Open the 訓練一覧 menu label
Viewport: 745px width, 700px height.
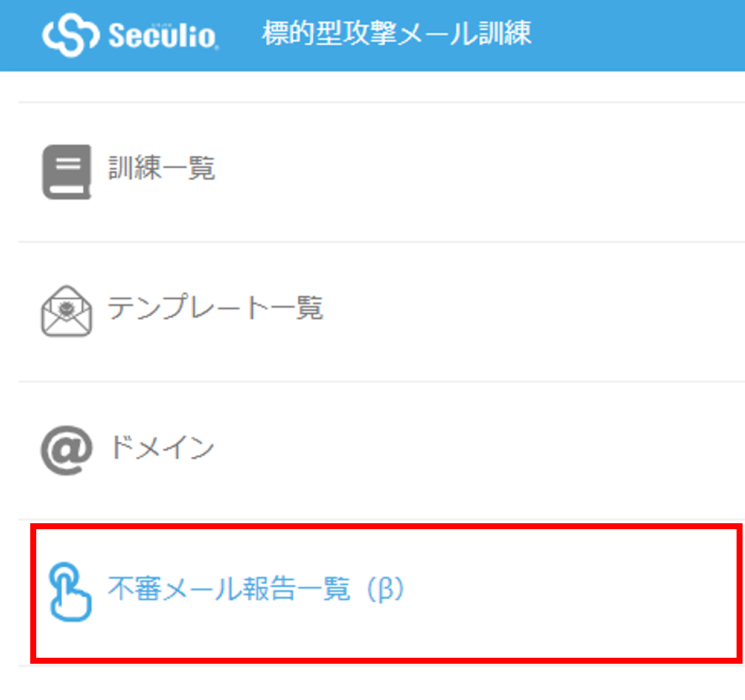(x=161, y=168)
